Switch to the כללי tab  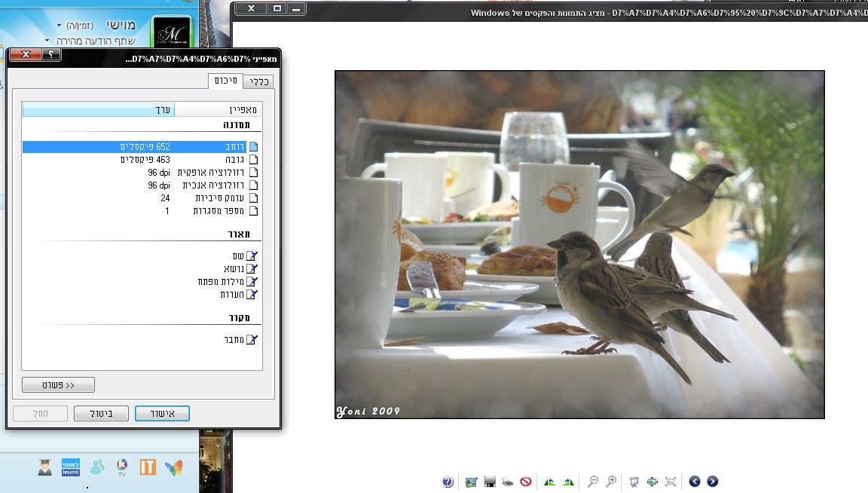click(x=258, y=82)
